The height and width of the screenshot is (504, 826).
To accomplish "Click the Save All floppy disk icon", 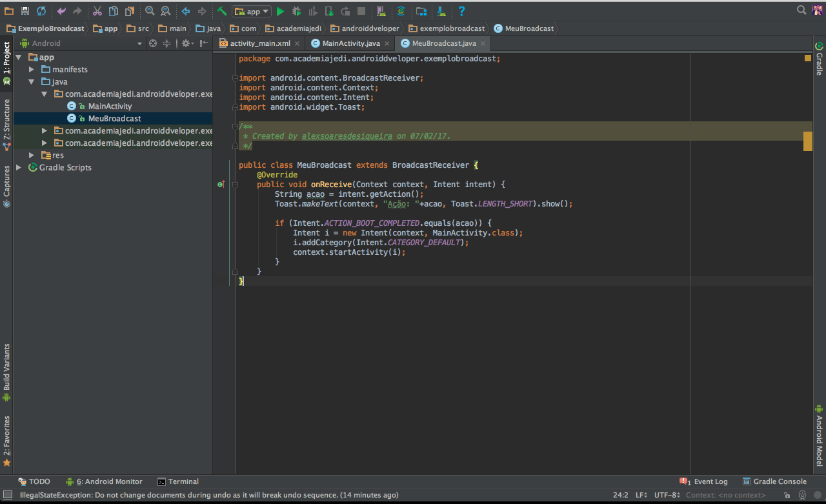I will point(25,11).
